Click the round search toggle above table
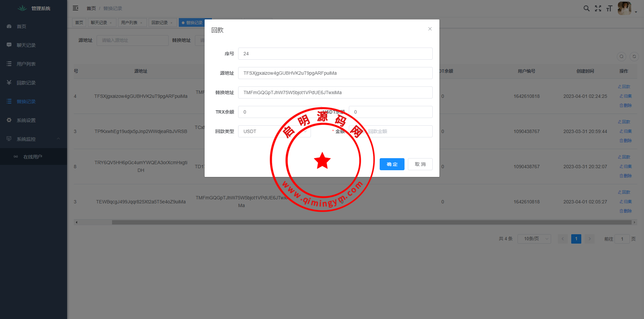644x319 pixels. [621, 57]
